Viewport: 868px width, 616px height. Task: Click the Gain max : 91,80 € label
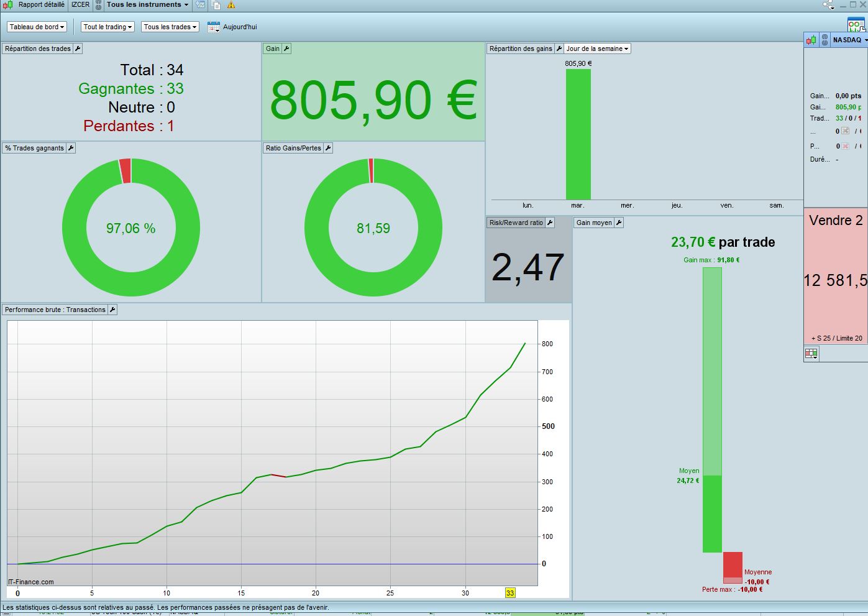pos(711,260)
